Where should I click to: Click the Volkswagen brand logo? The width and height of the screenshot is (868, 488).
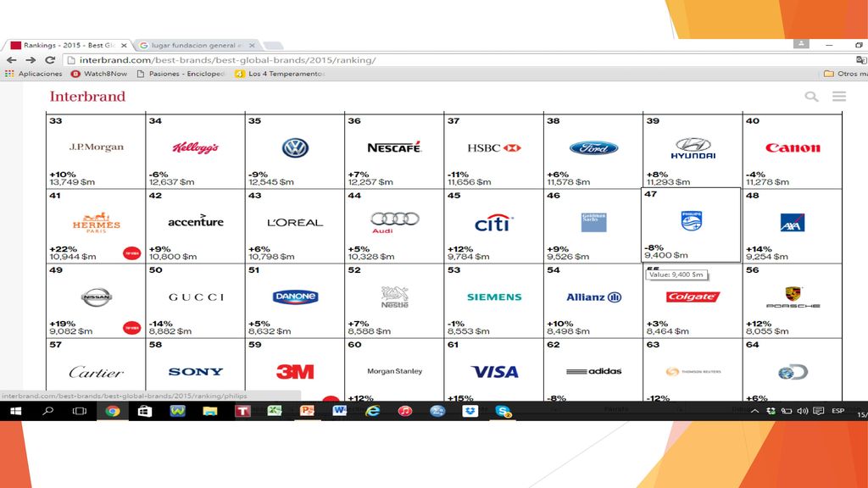(295, 147)
